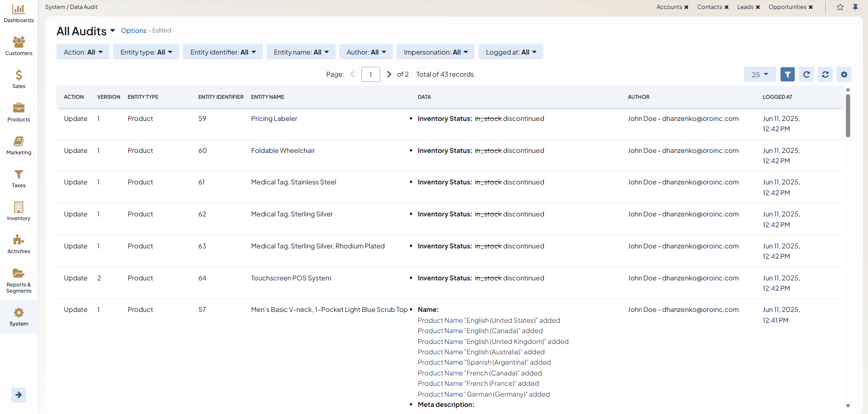
Task: Open the Entity type filter dropdown
Action: coord(146,52)
